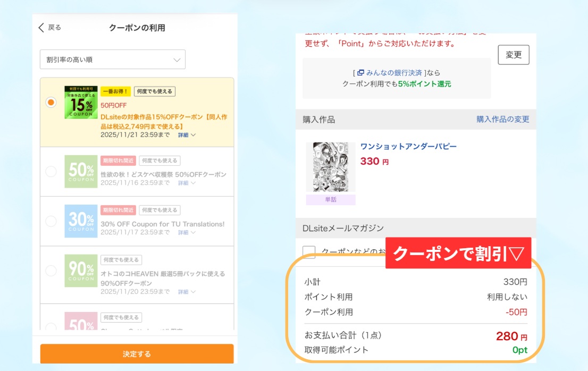Click the 50% OFF coupon badge icon
588x371 pixels.
(81, 171)
